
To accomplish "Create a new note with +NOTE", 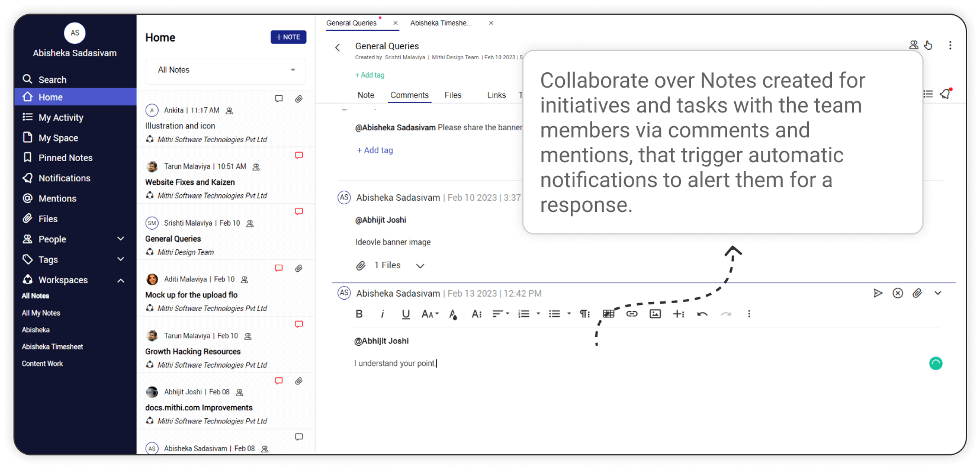I will coord(288,37).
